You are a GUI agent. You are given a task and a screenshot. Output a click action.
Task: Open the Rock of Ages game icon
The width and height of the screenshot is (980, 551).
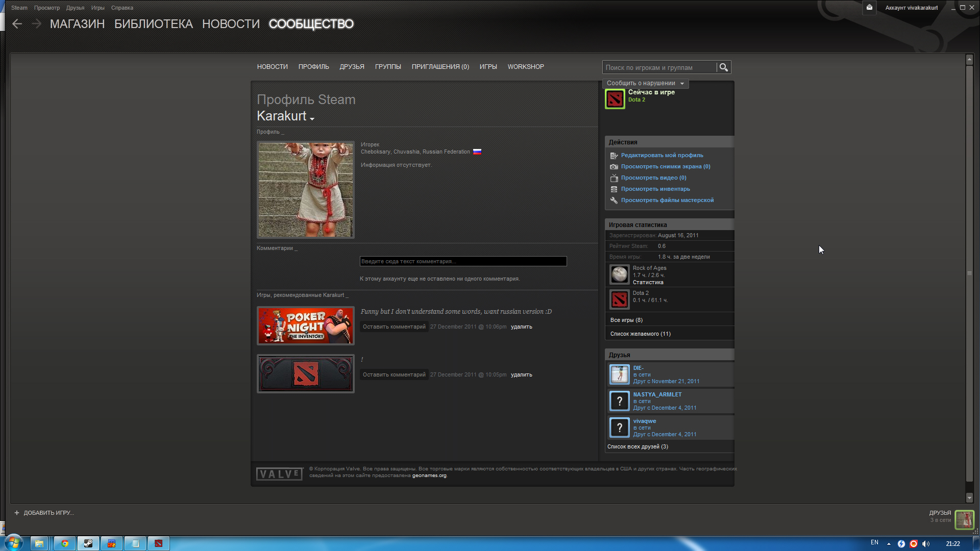click(619, 274)
